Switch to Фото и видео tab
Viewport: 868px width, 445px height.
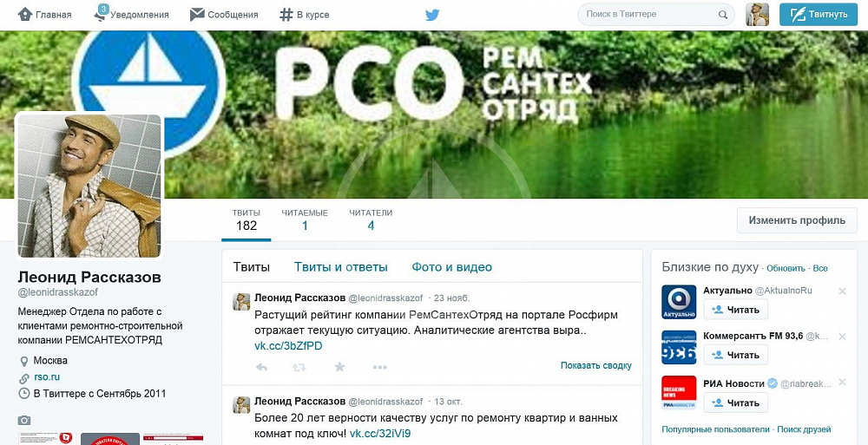coord(451,267)
